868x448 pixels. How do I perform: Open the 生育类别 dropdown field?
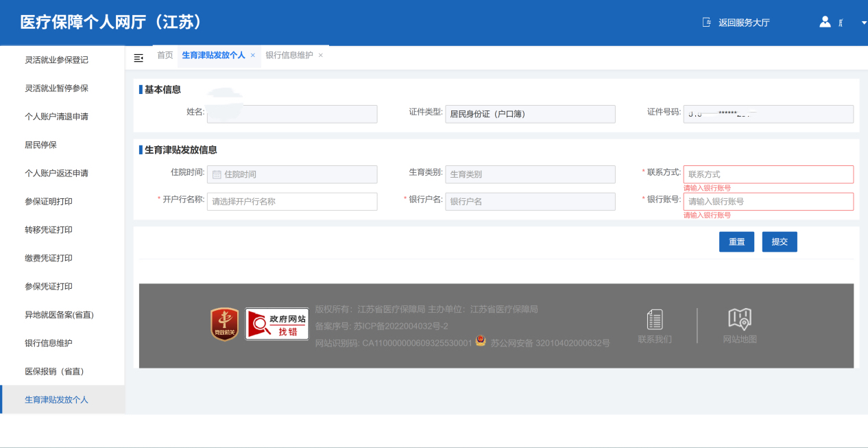(x=529, y=174)
